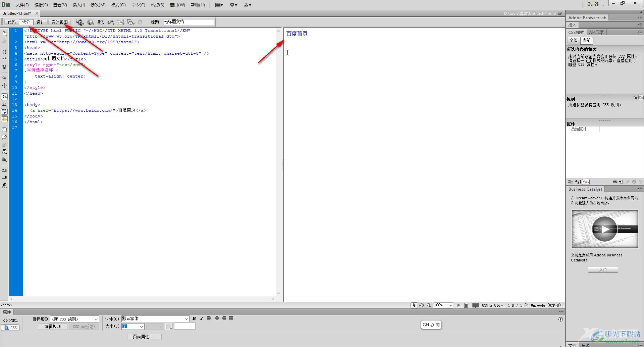
Task: Click the preview in browser globe icon
Action: [90, 22]
